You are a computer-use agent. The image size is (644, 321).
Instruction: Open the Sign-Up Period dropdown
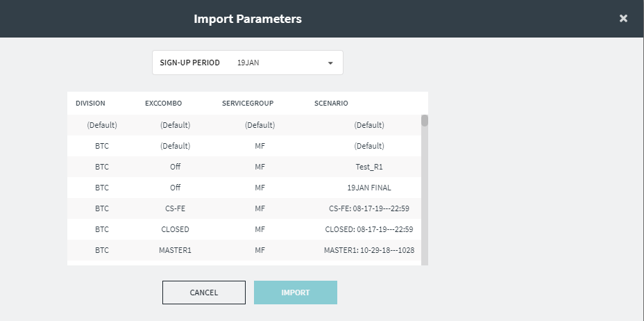click(x=248, y=63)
